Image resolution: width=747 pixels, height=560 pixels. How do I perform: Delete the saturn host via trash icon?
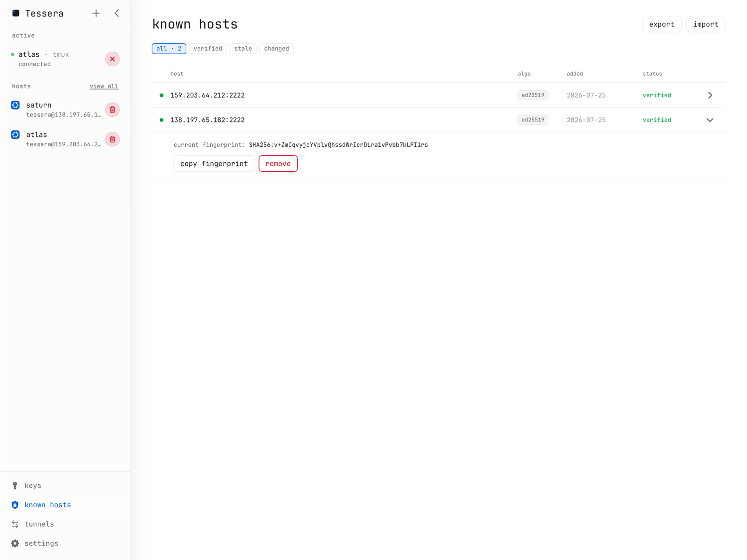point(113,110)
